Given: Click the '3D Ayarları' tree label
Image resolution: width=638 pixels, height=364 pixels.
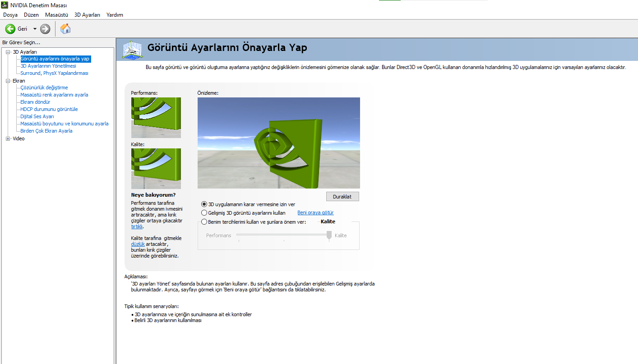Looking at the screenshot, I should (x=25, y=52).
